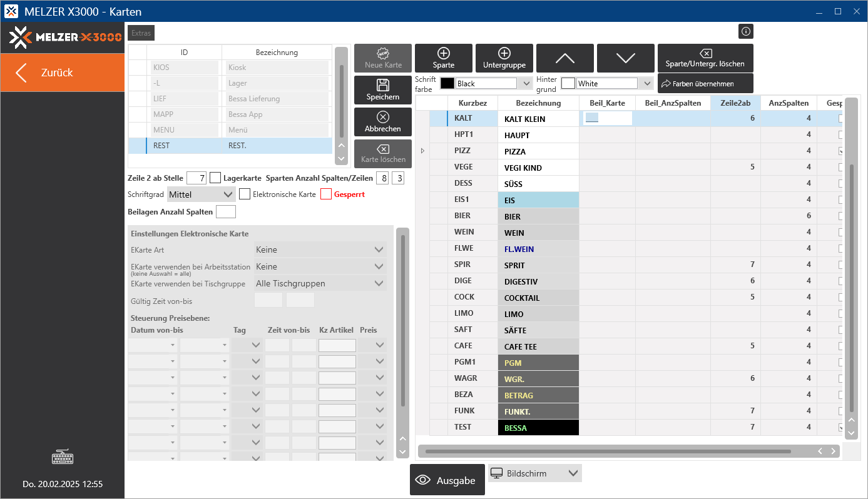Viewport: 868px width, 499px height.
Task: Click the Abbrechen cancel icon button
Action: [x=382, y=122]
